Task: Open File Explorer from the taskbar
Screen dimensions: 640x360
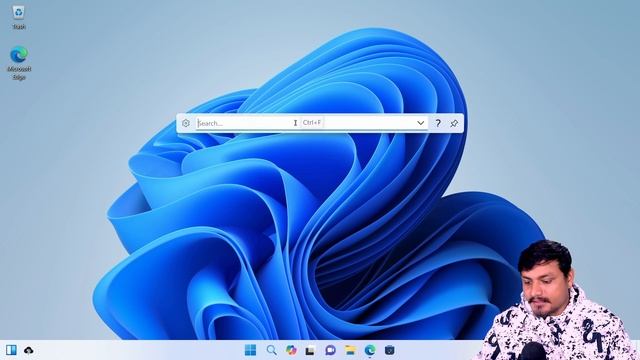Action: pyautogui.click(x=350, y=350)
